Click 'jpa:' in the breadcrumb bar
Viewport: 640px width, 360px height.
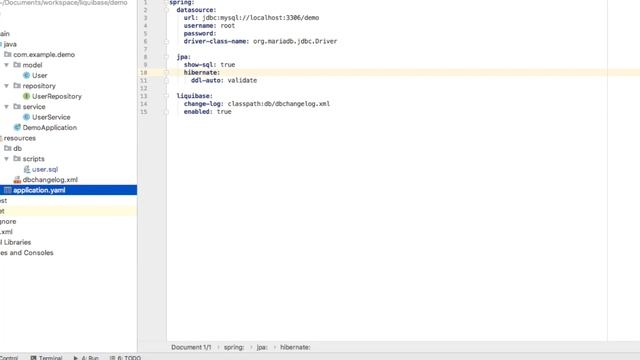coord(262,347)
